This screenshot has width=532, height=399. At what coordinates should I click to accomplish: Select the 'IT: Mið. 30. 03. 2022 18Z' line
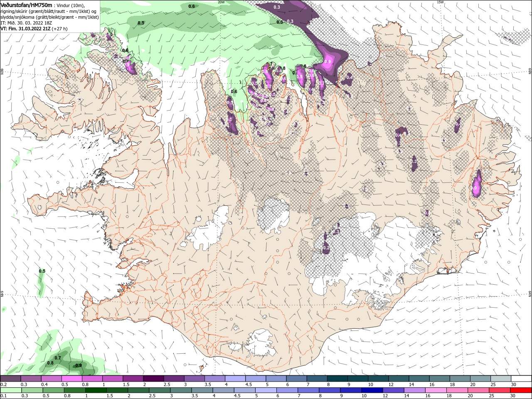[x=27, y=23]
